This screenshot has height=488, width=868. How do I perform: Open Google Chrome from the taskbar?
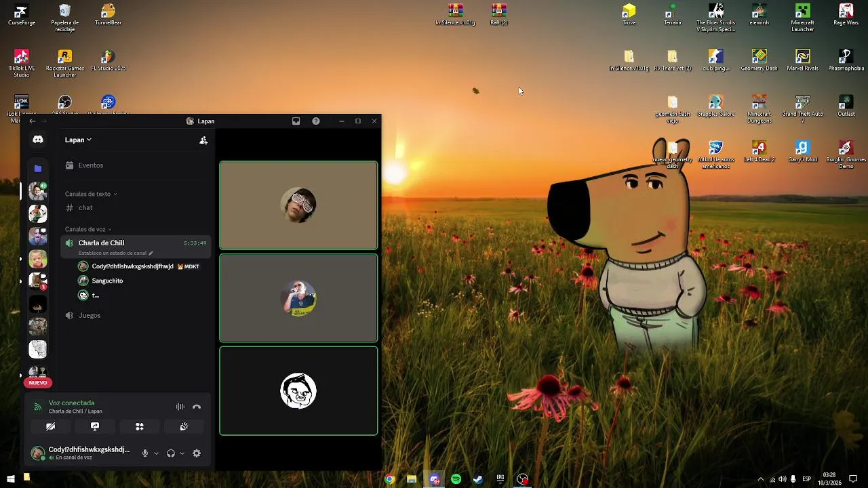389,479
